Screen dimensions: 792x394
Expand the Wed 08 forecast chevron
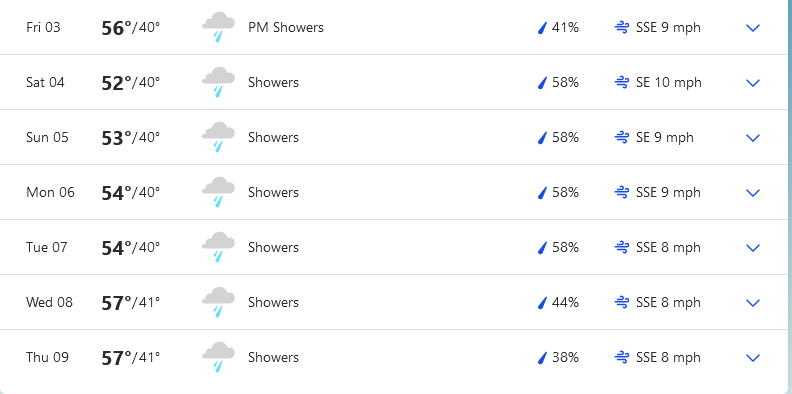click(x=753, y=303)
